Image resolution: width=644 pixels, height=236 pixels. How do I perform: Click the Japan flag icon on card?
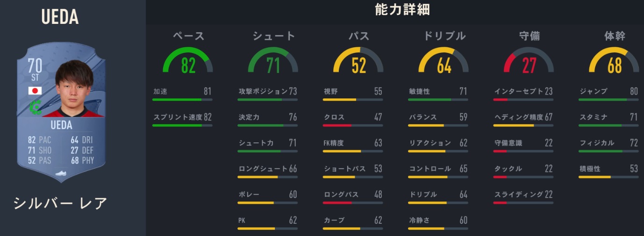click(35, 90)
